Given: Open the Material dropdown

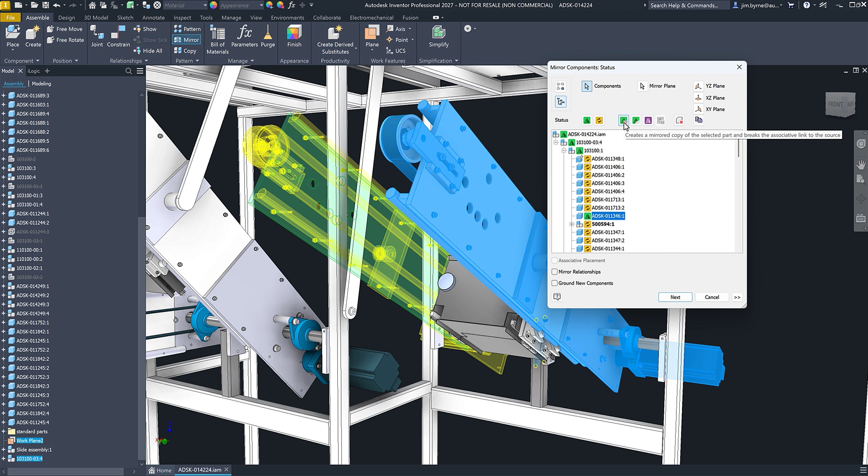Looking at the screenshot, I should click(204, 5).
